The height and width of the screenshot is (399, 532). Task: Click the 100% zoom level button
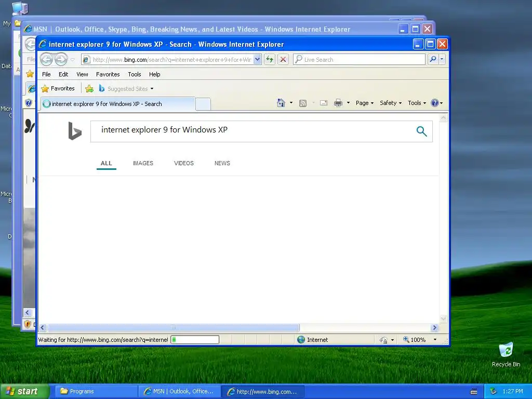pyautogui.click(x=414, y=340)
